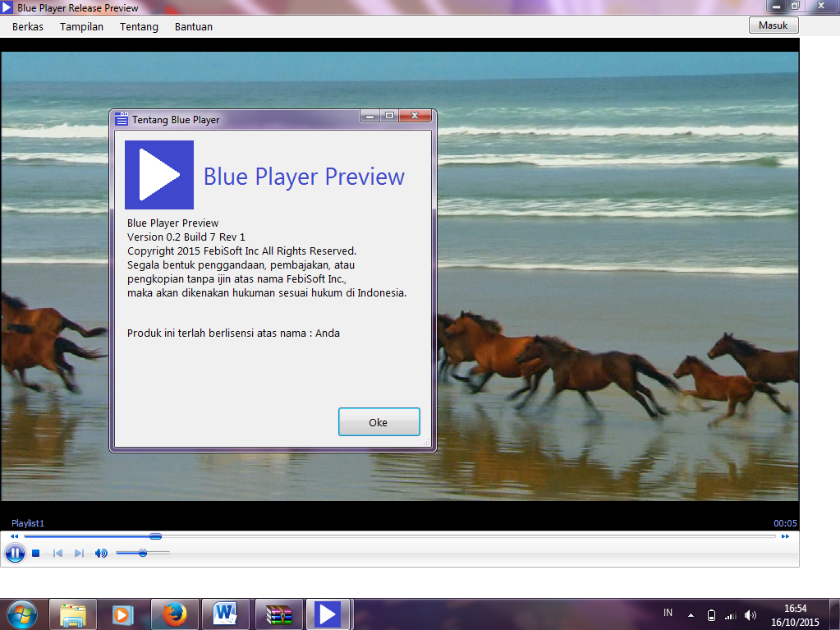Launch Windows Media Player from taskbar

coord(122,614)
